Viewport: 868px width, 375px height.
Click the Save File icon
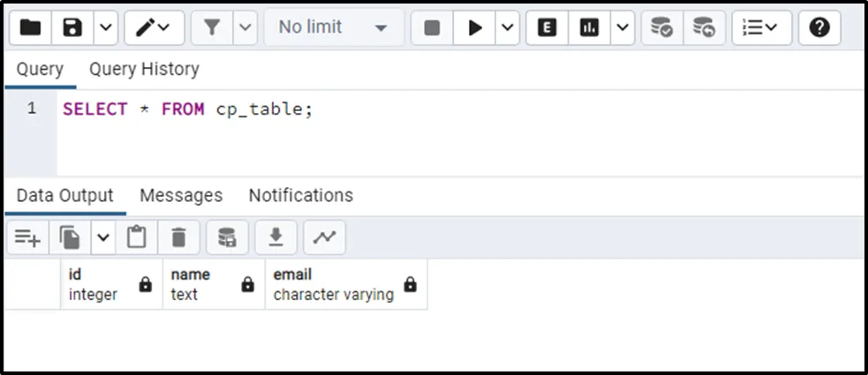tap(72, 27)
